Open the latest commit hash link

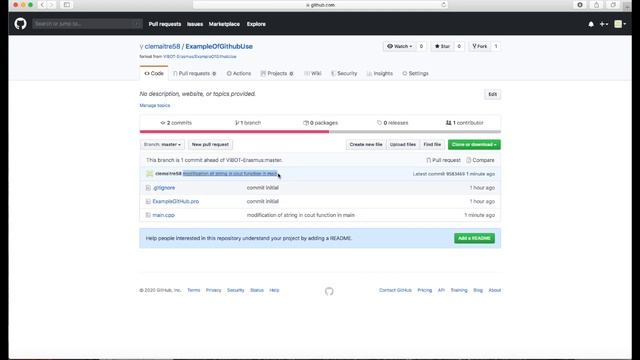455,174
